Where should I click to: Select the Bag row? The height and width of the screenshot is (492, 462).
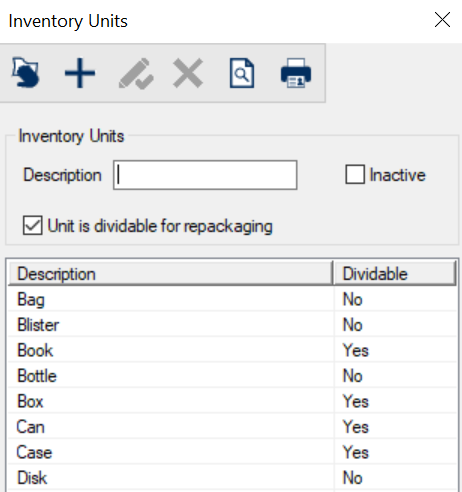(232, 299)
